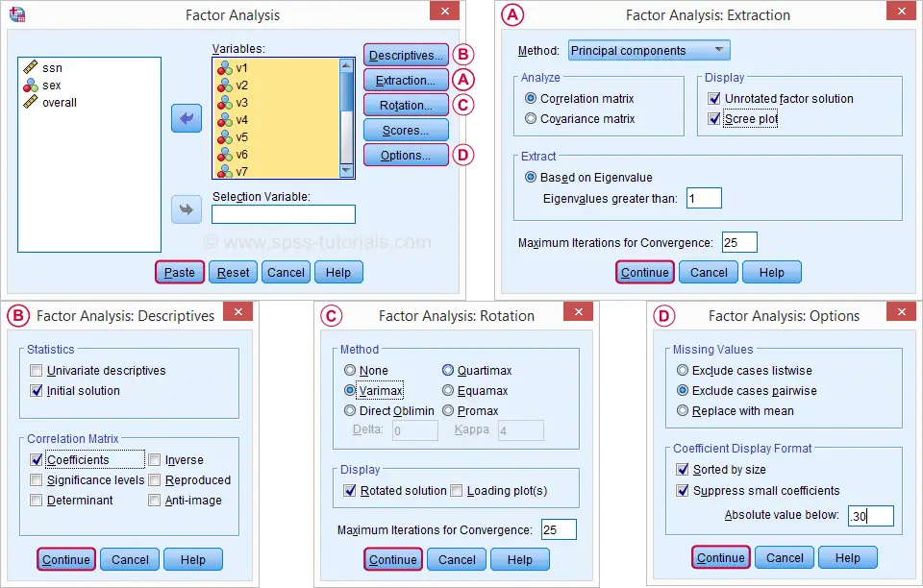Viewport: 923px width, 588px height.
Task: Click the move-variables-back arrow button
Action: click(x=187, y=118)
